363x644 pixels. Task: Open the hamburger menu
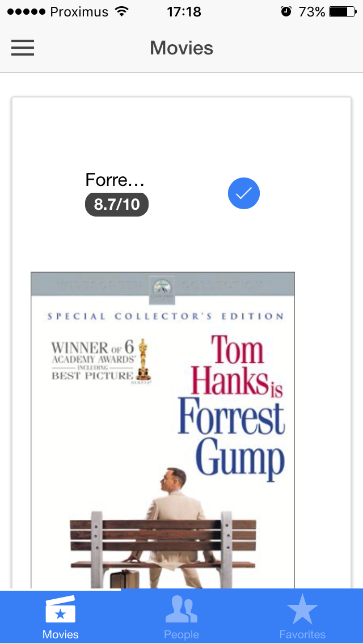(23, 48)
